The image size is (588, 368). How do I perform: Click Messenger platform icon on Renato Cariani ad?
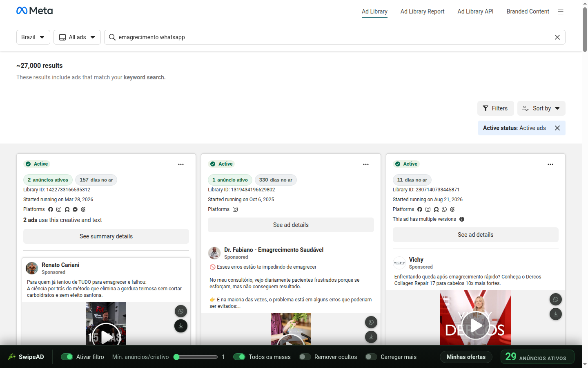click(75, 209)
